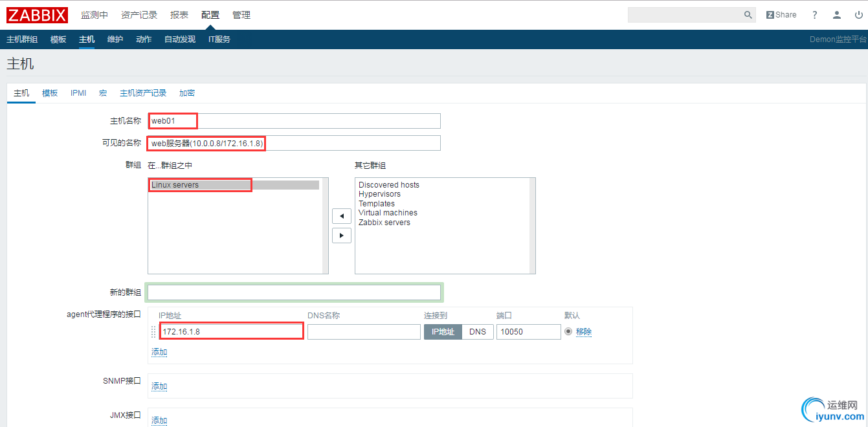
Task: Open the help question mark icon
Action: pyautogui.click(x=815, y=15)
